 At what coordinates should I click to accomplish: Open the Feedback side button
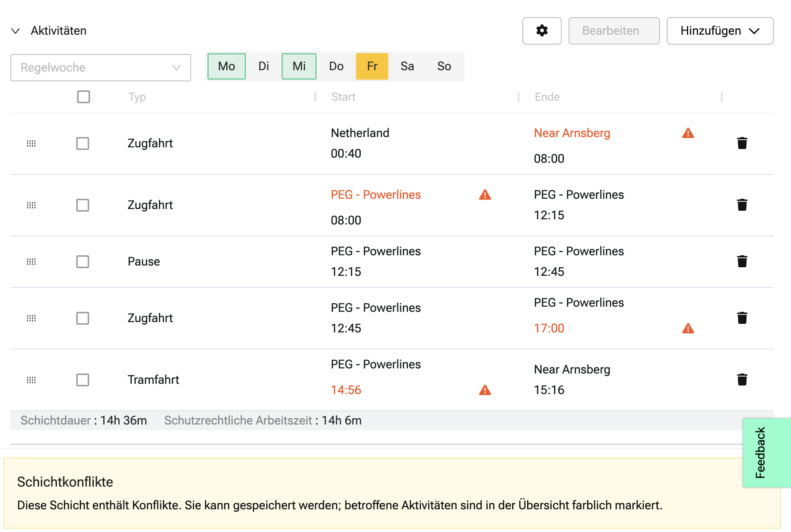click(761, 452)
